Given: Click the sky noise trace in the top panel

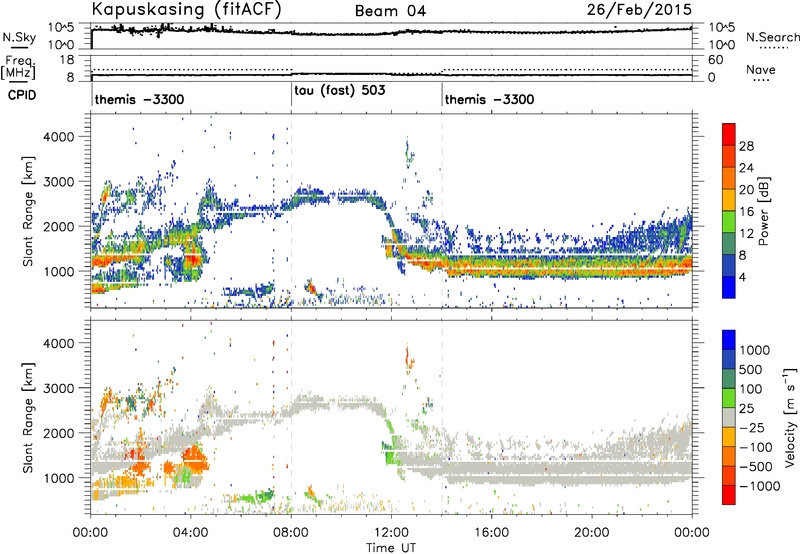Looking at the screenshot, I should 391,33.
